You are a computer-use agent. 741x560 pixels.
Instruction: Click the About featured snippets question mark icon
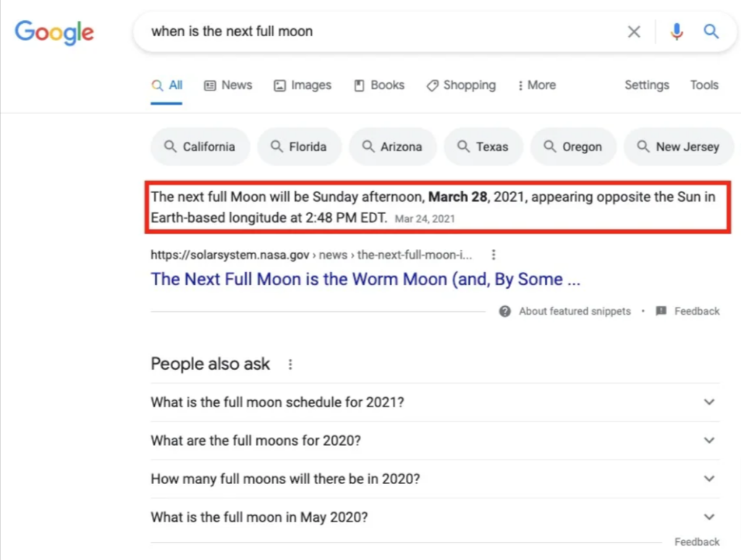pos(504,311)
